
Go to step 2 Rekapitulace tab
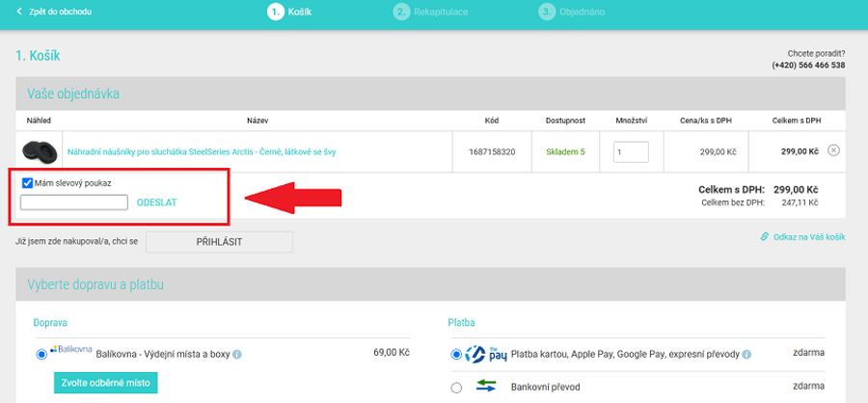tap(432, 12)
